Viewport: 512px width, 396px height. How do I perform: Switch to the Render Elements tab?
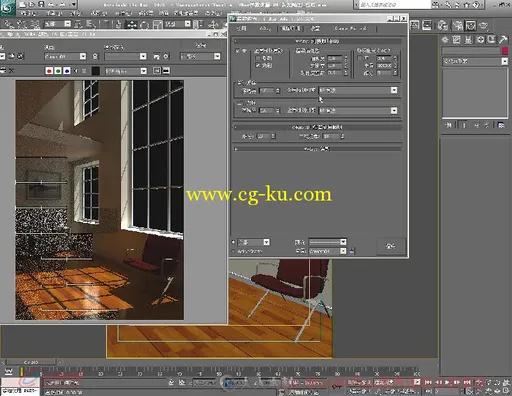click(x=350, y=29)
